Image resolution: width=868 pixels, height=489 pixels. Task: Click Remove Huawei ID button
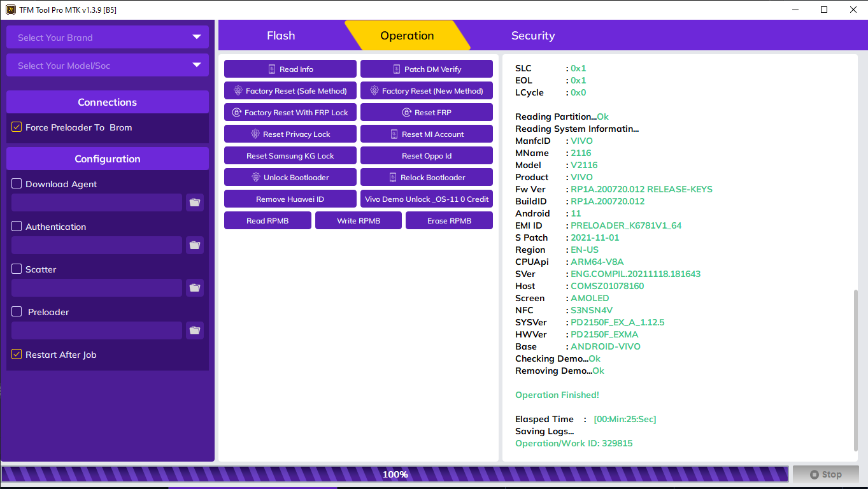point(290,199)
